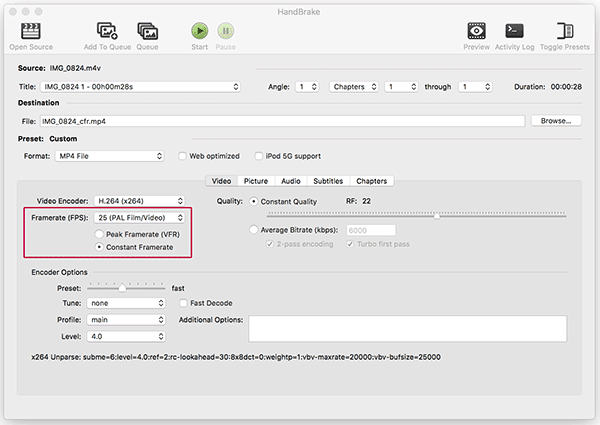The height and width of the screenshot is (425, 600).
Task: Toggle 2-pass encoding checkbox
Action: pos(270,244)
